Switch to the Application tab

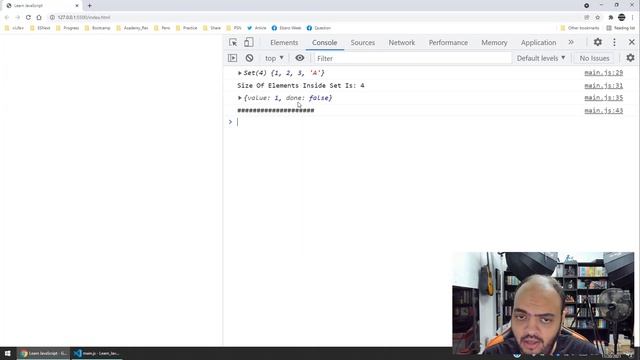(538, 42)
